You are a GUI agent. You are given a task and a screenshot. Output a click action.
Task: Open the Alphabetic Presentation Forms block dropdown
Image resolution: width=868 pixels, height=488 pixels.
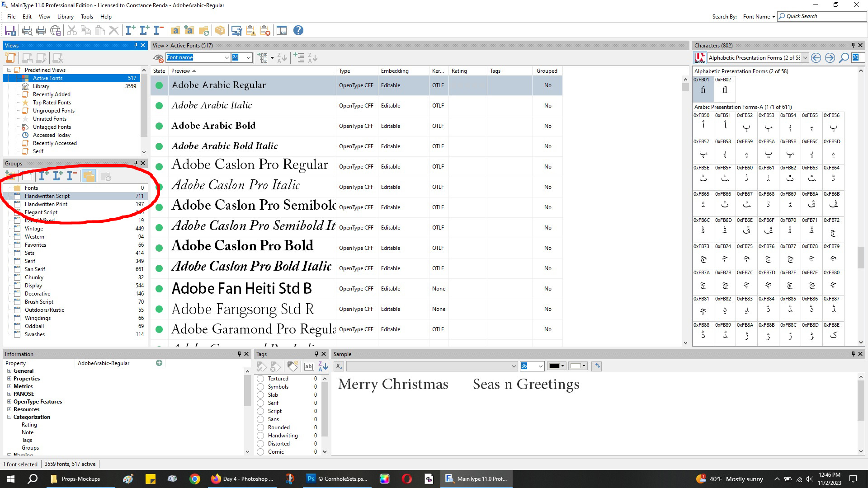tap(805, 58)
